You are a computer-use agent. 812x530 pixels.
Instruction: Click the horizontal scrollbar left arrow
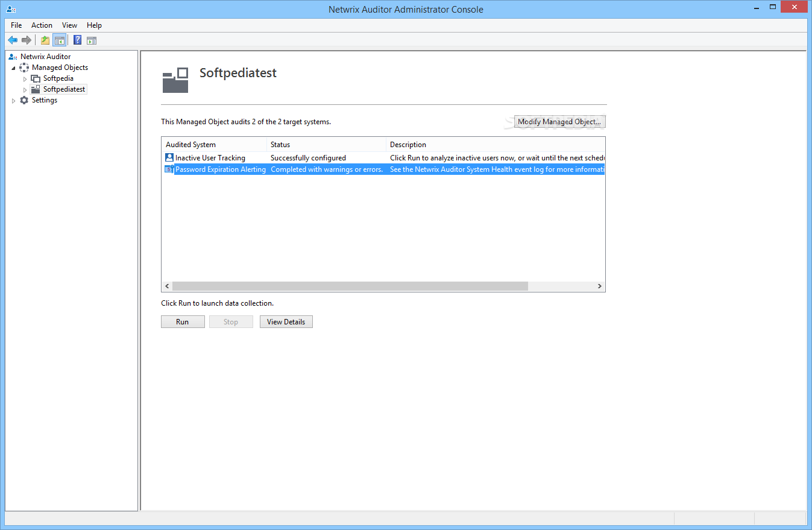167,286
